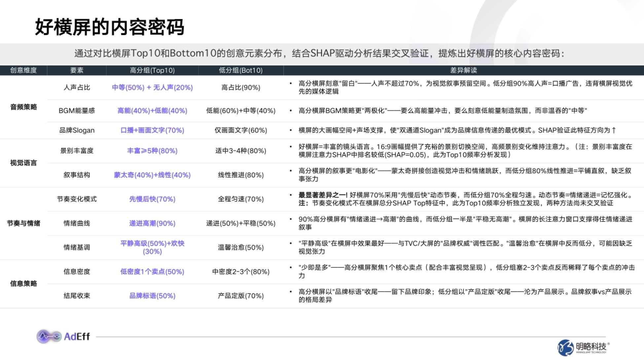The height and width of the screenshot is (363, 644).
Task: Click the 高分组(Top10) column header
Action: (152, 70)
